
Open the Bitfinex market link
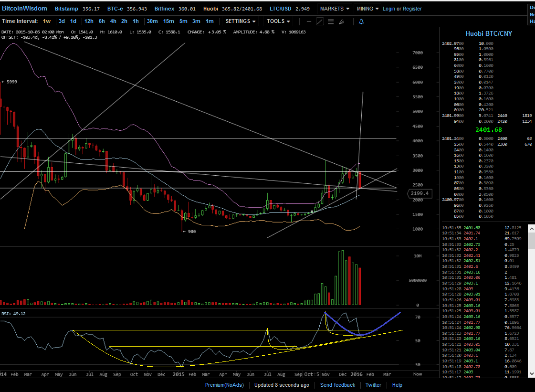[175, 9]
